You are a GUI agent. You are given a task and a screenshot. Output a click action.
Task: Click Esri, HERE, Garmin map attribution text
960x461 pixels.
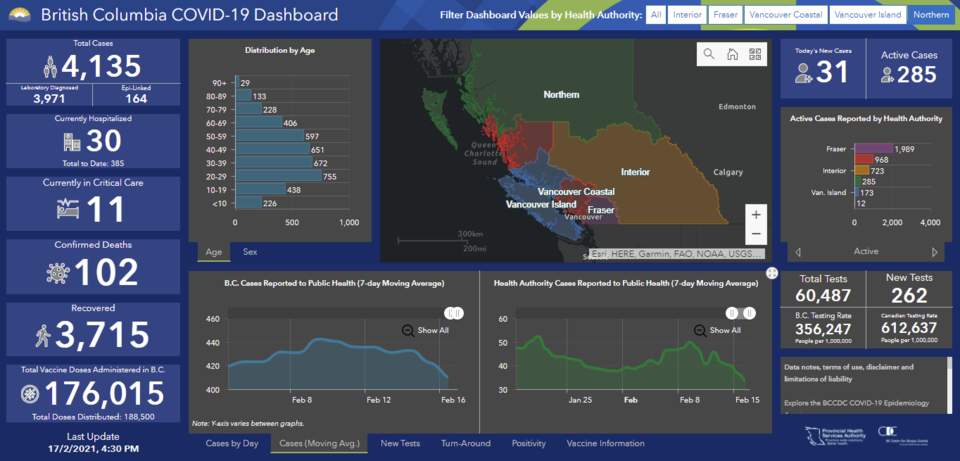(678, 253)
